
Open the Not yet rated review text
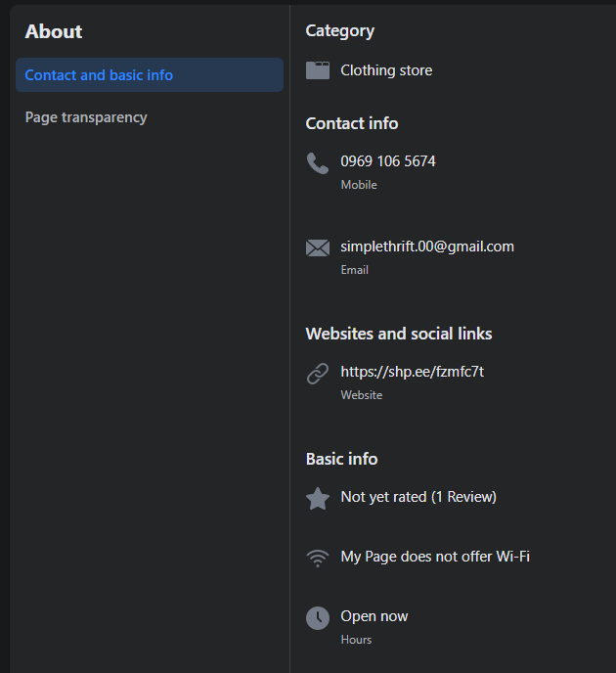[418, 497]
